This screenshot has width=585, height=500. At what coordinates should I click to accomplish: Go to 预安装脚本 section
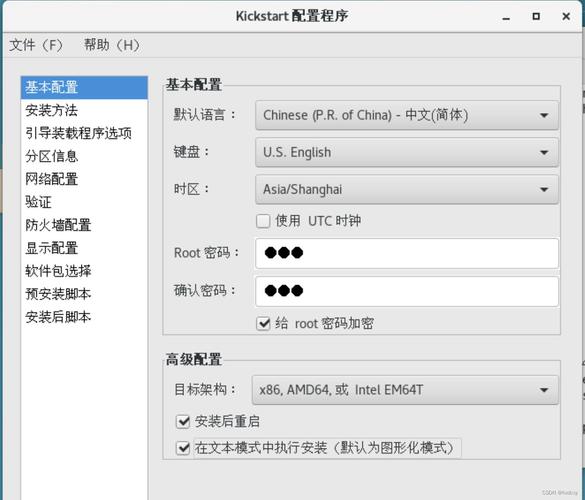[84, 294]
